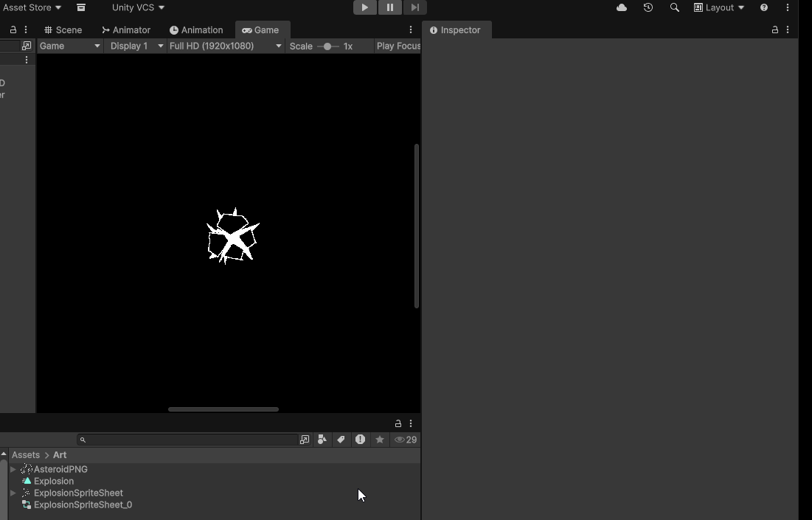Click the Project search input field

pyautogui.click(x=187, y=440)
